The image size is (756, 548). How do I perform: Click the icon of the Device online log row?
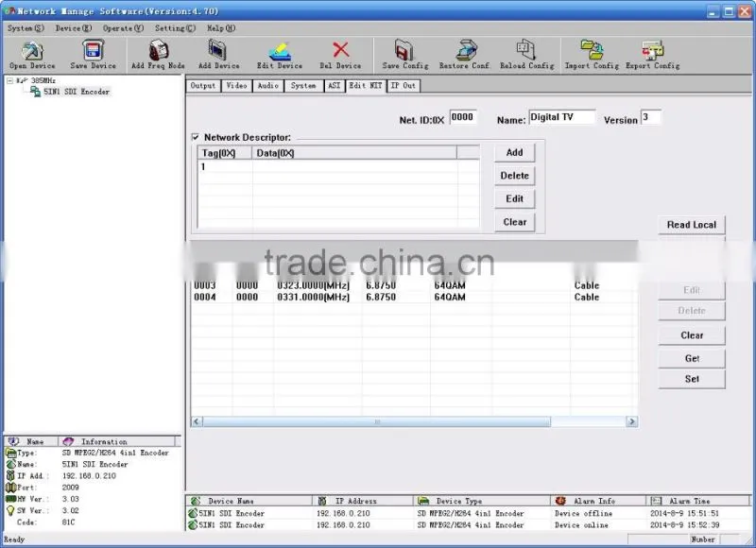[x=193, y=525]
